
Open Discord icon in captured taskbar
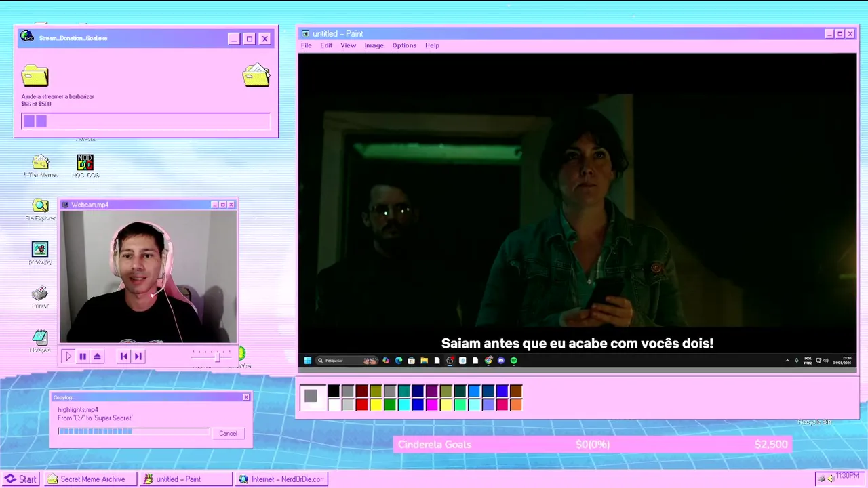[x=501, y=361]
